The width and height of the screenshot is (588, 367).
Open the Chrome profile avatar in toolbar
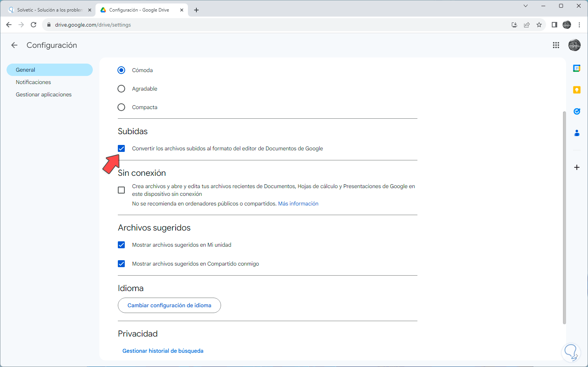566,25
